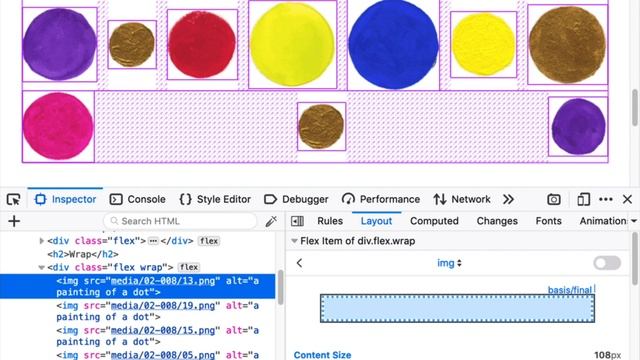Select the Layout sidebar tab
Screen dimensions: 640x360
[376, 221]
